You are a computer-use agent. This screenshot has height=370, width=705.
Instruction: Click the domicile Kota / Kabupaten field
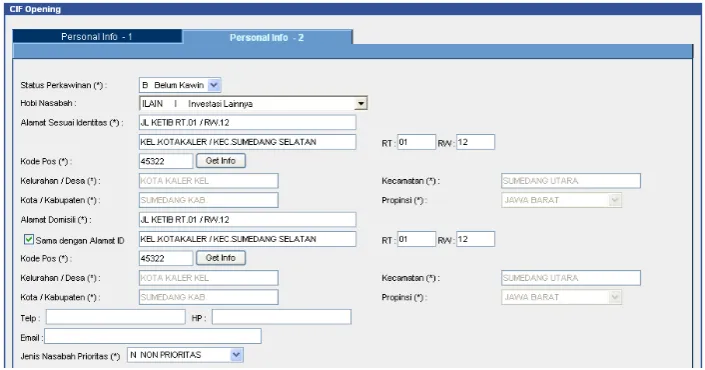coord(209,297)
